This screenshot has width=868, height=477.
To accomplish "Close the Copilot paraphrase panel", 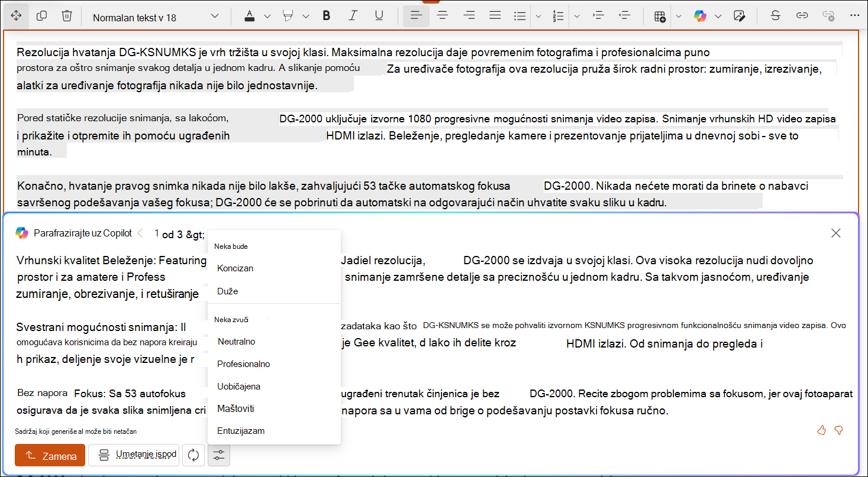I will [x=836, y=233].
